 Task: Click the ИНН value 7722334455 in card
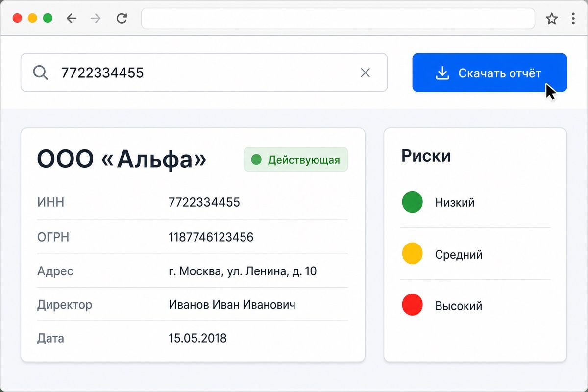pos(204,202)
